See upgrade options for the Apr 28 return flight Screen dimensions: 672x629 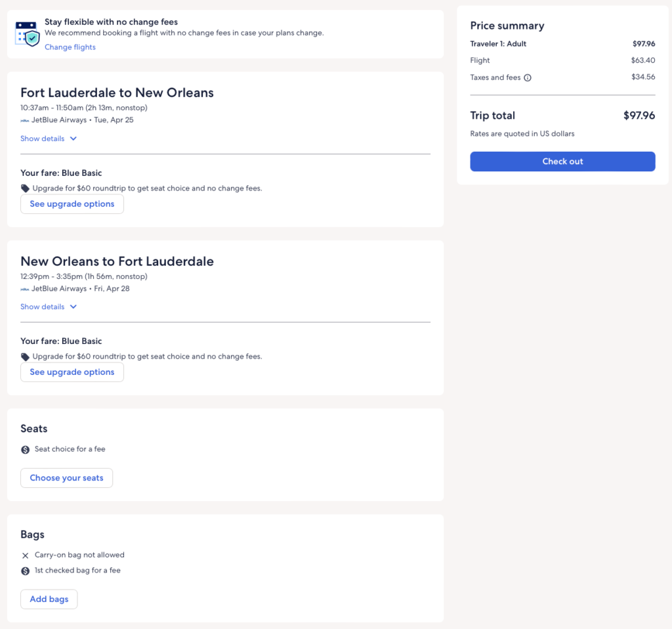(x=72, y=372)
